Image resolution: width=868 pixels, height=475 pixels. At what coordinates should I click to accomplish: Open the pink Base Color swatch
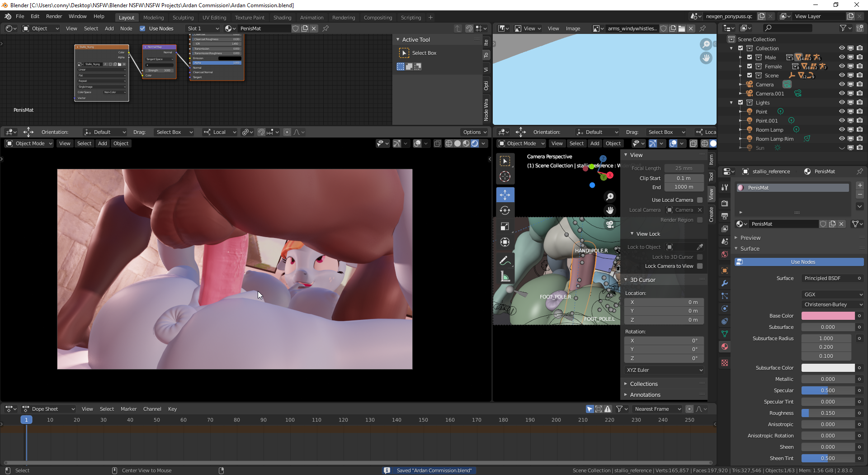pos(828,316)
